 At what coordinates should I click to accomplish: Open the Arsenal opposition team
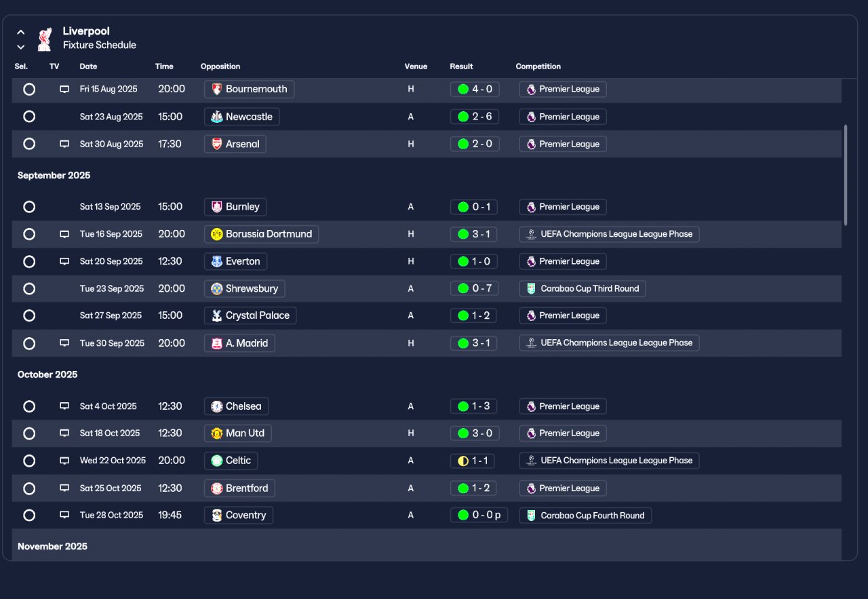[235, 144]
